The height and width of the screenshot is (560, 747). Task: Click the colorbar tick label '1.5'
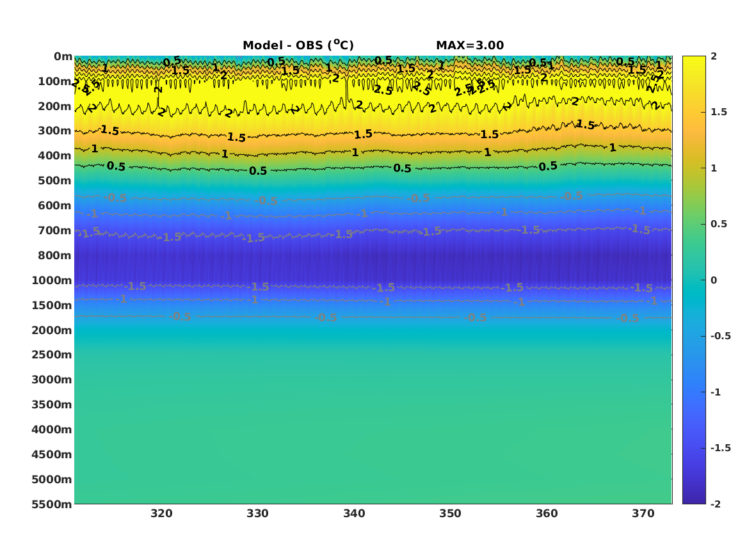point(718,113)
